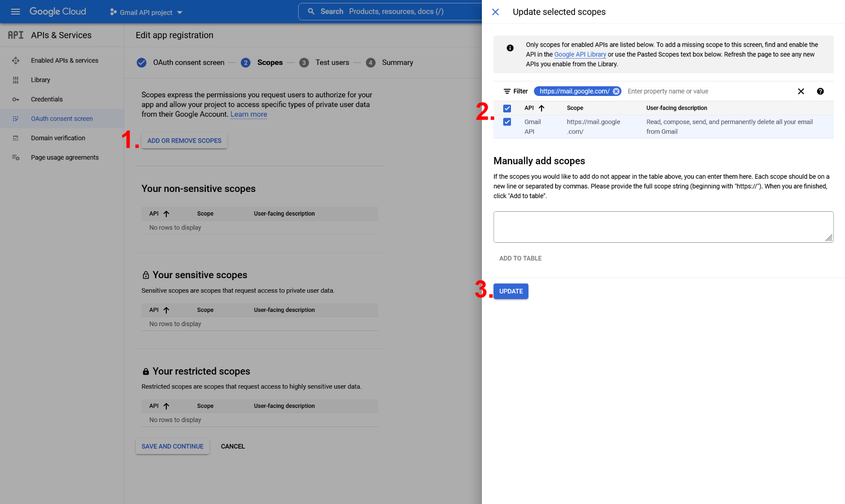The width and height of the screenshot is (845, 504).
Task: Sort scopes panel table by API column arrow
Action: (x=542, y=109)
